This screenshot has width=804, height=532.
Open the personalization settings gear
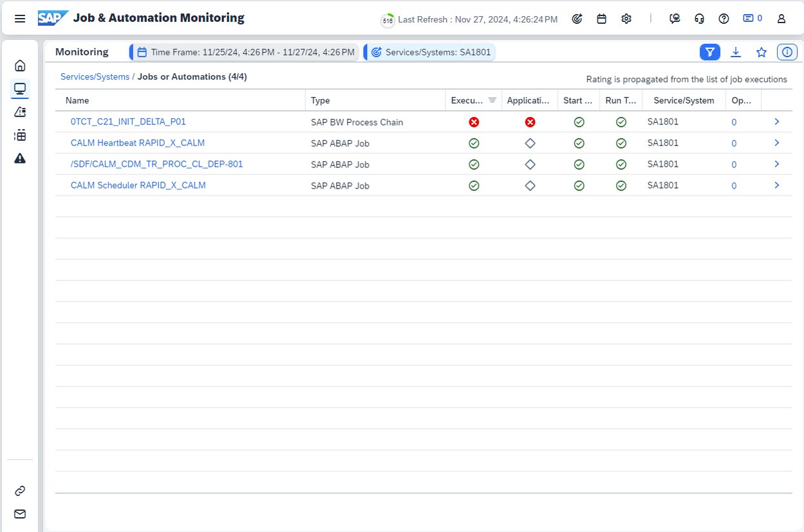(626, 19)
